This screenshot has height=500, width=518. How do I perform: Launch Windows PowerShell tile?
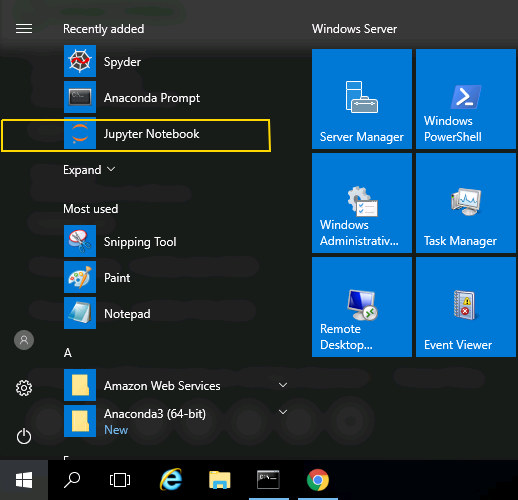[466, 99]
